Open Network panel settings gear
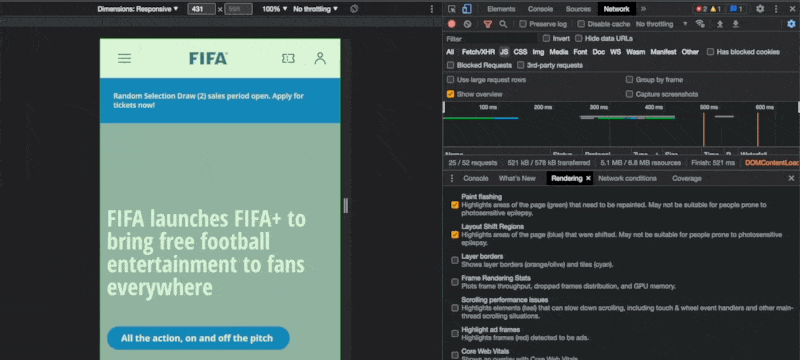This screenshot has height=360, width=800. click(791, 24)
